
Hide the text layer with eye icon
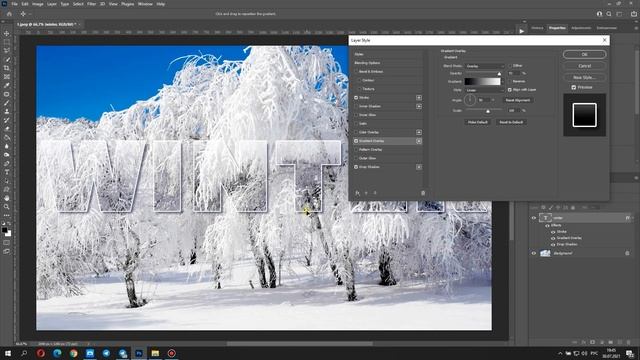pyautogui.click(x=533, y=218)
